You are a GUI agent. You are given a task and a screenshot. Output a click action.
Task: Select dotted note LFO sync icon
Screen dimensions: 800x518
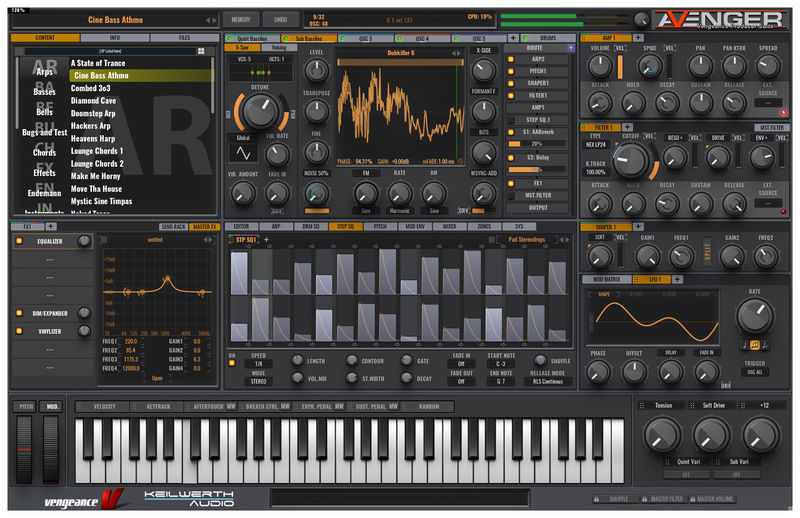(765, 345)
